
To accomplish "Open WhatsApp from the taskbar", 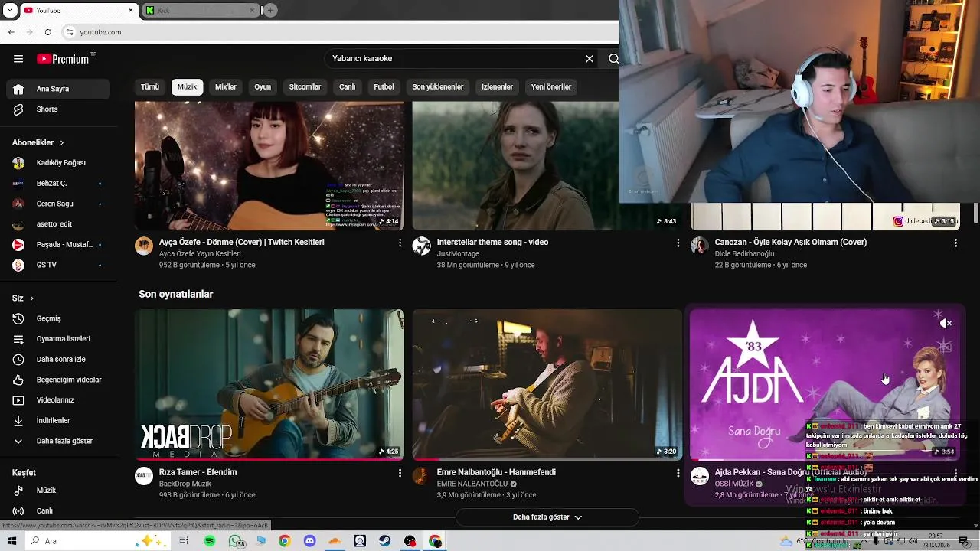I will click(236, 541).
